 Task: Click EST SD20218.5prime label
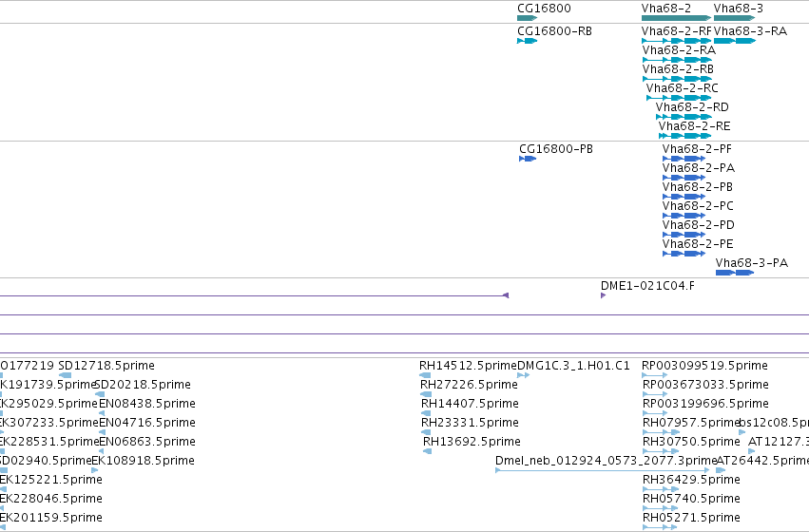(143, 385)
